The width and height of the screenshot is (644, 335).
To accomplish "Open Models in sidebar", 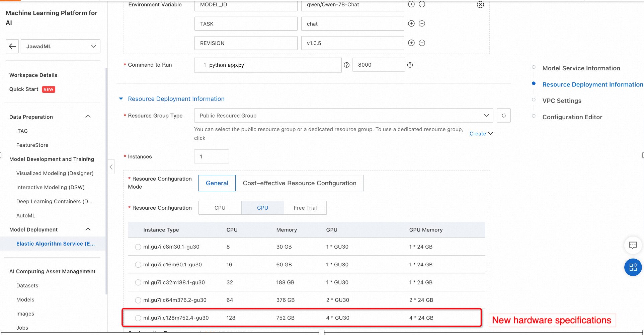I will click(x=25, y=299).
